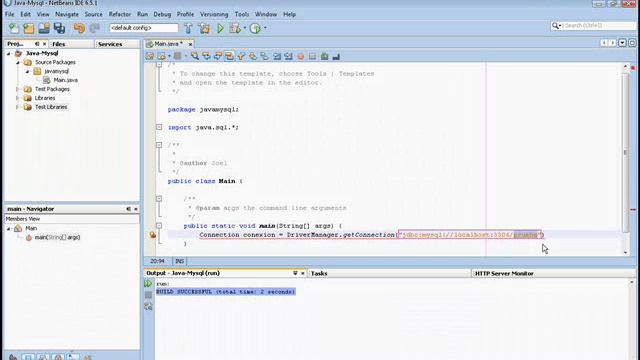Screen dimensions: 640x360
Task: Uncomment the line using the last editor toolbar icon
Action: point(336,56)
